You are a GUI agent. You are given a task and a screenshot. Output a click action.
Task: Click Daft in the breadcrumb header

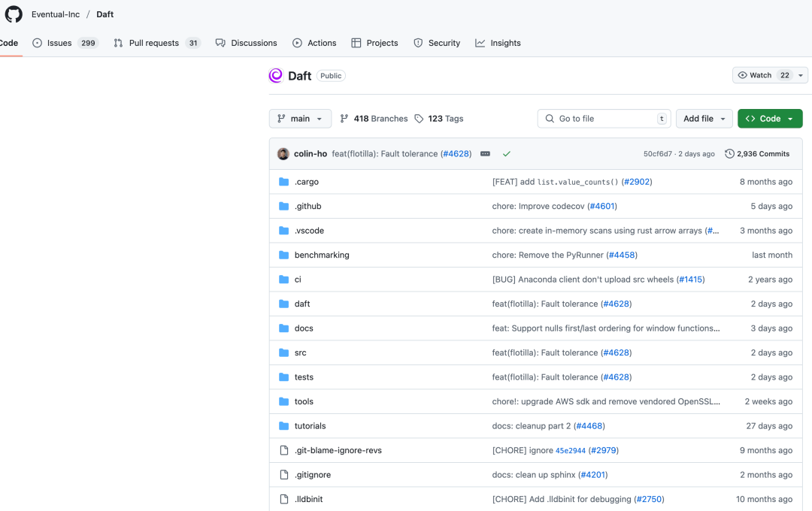pos(105,14)
